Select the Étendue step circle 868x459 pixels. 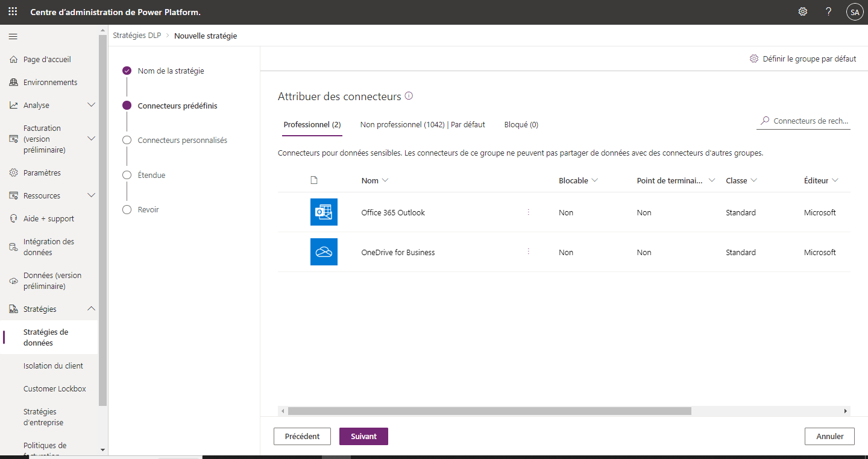(x=127, y=175)
